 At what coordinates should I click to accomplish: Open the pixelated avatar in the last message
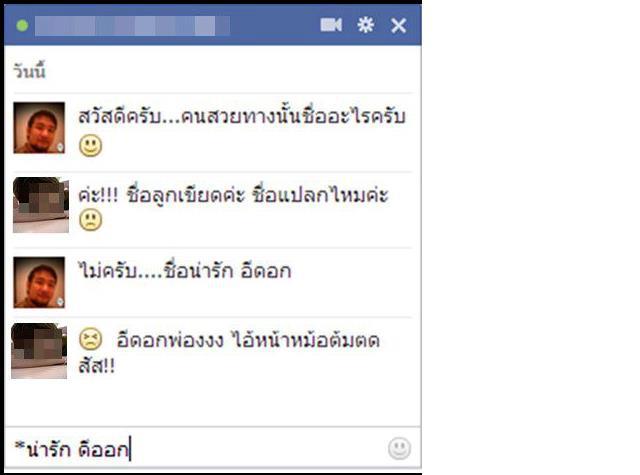(39, 351)
